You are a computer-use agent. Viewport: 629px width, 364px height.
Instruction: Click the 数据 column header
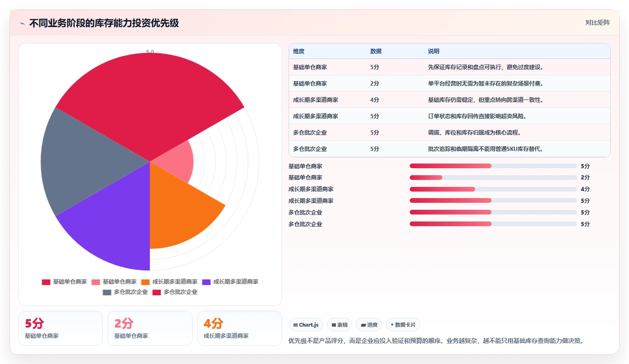[x=376, y=51]
